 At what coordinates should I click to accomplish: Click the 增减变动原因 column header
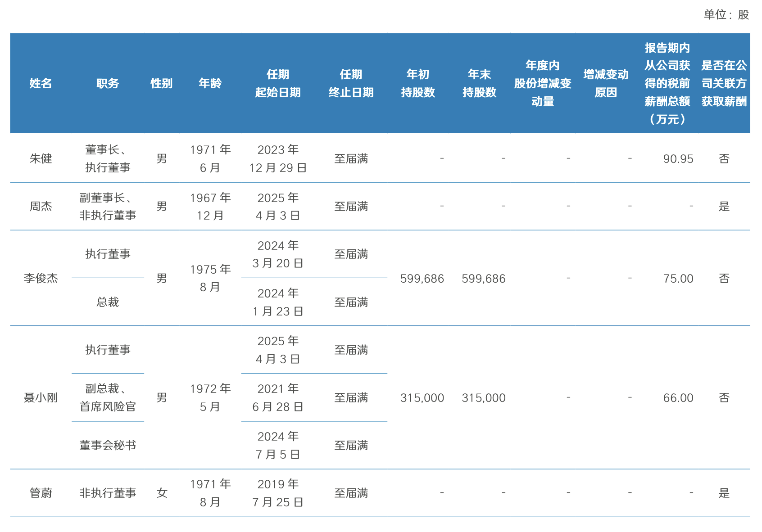[x=606, y=83]
